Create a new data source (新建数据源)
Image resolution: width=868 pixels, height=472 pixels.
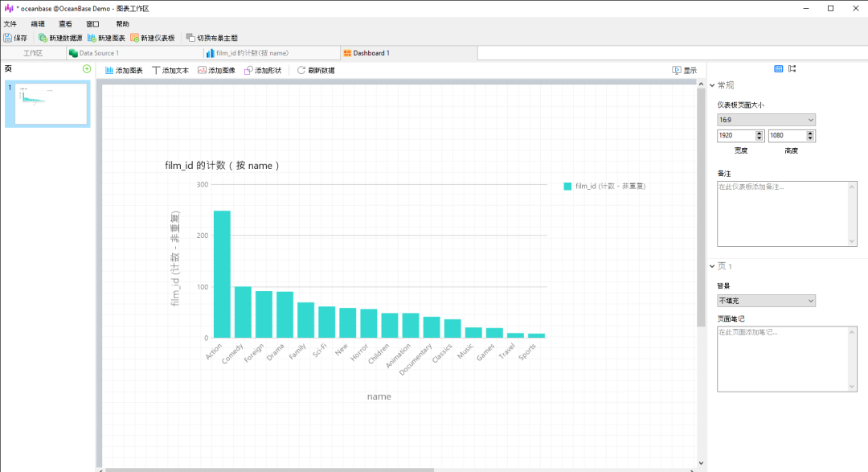59,39
